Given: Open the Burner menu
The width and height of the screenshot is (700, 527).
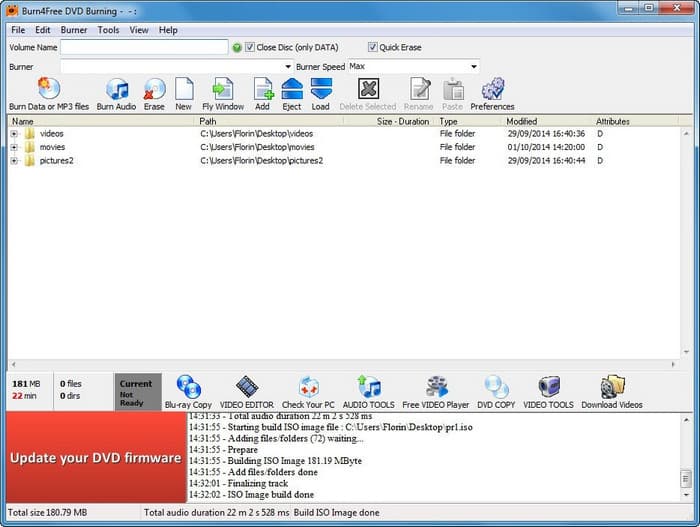Looking at the screenshot, I should (74, 30).
